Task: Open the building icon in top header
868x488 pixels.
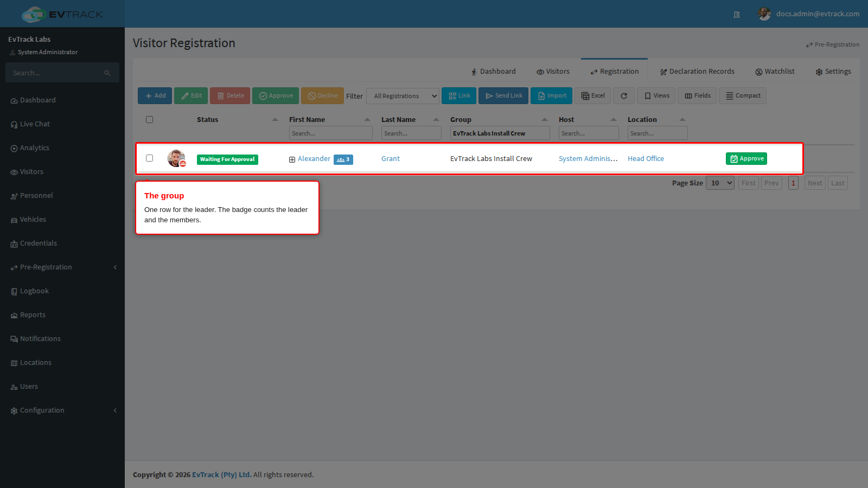Action: coord(737,15)
